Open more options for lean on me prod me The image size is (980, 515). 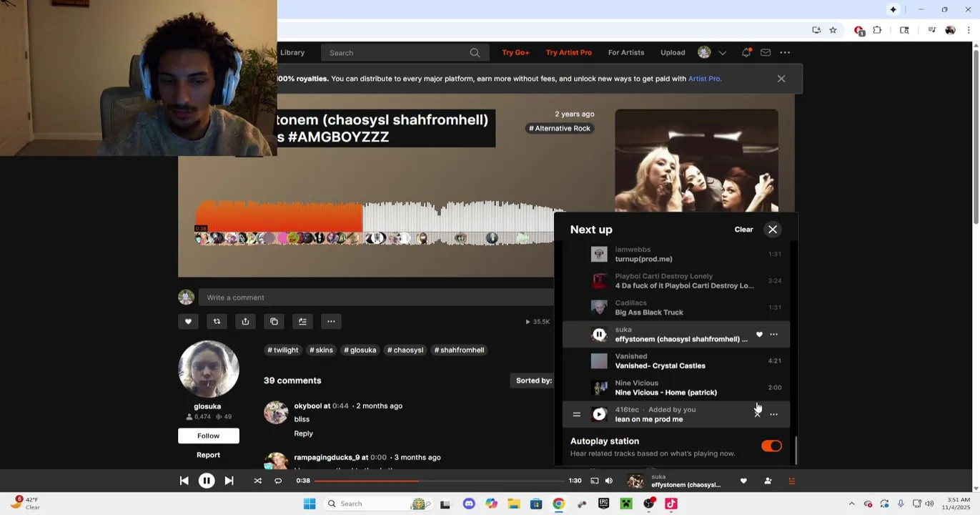pyautogui.click(x=773, y=414)
